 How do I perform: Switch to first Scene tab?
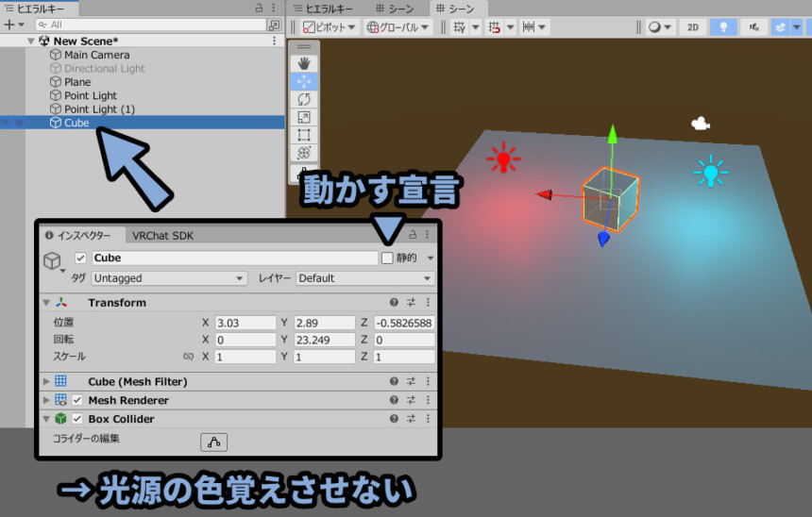pos(395,8)
